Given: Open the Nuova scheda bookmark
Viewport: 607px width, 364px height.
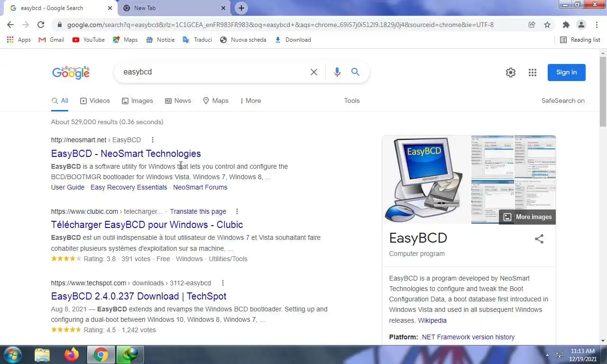Looking at the screenshot, I should coord(243,40).
